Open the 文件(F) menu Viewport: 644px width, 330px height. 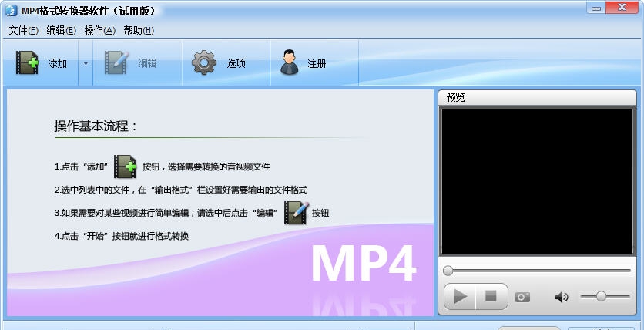click(23, 30)
